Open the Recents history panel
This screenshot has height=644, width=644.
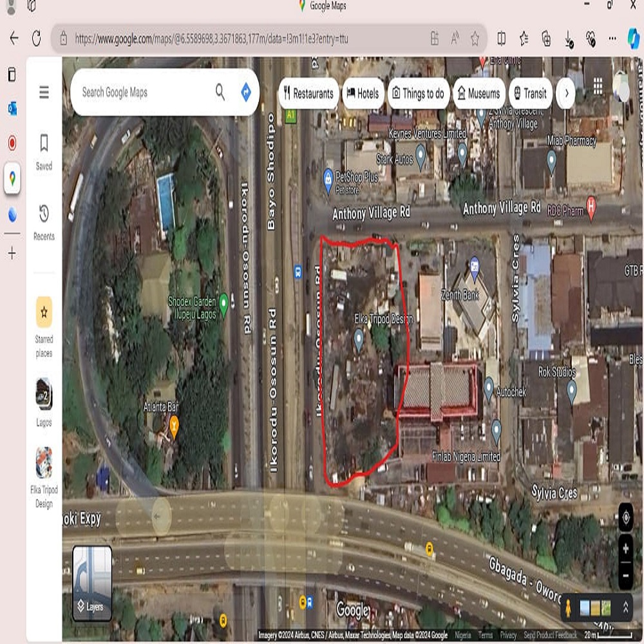pos(44,222)
